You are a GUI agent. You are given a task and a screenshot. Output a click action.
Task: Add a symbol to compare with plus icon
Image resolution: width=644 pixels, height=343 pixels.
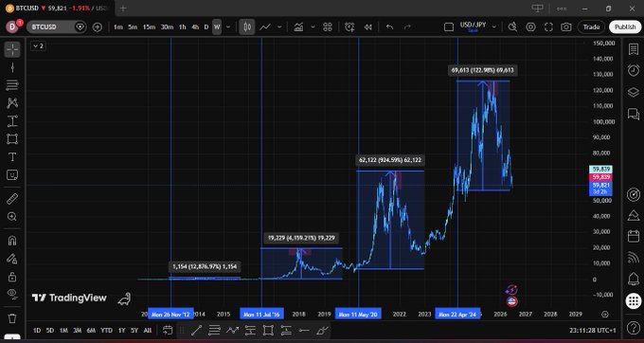coord(97,27)
